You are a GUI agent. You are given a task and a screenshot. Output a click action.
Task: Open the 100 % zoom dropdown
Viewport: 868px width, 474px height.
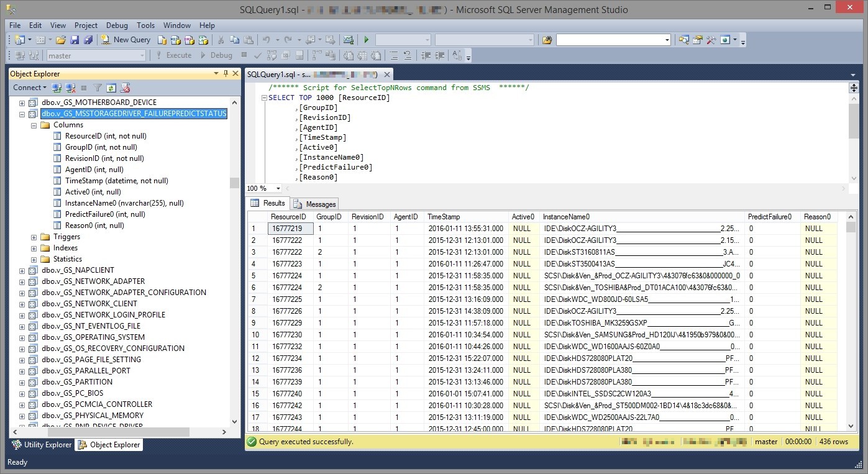278,188
